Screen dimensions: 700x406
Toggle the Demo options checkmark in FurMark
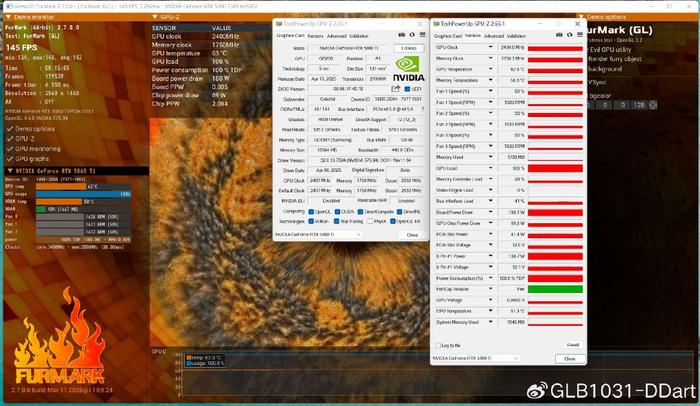(x=9, y=129)
